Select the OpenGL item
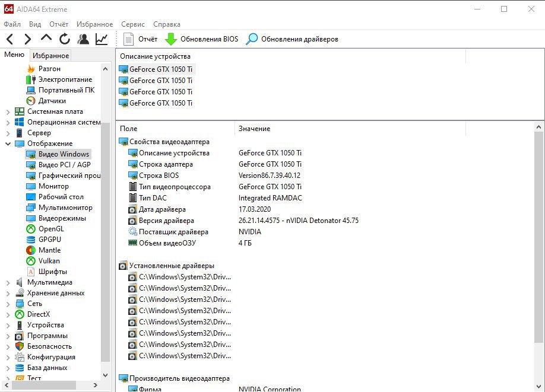Image resolution: width=545 pixels, height=392 pixels. [x=45, y=229]
